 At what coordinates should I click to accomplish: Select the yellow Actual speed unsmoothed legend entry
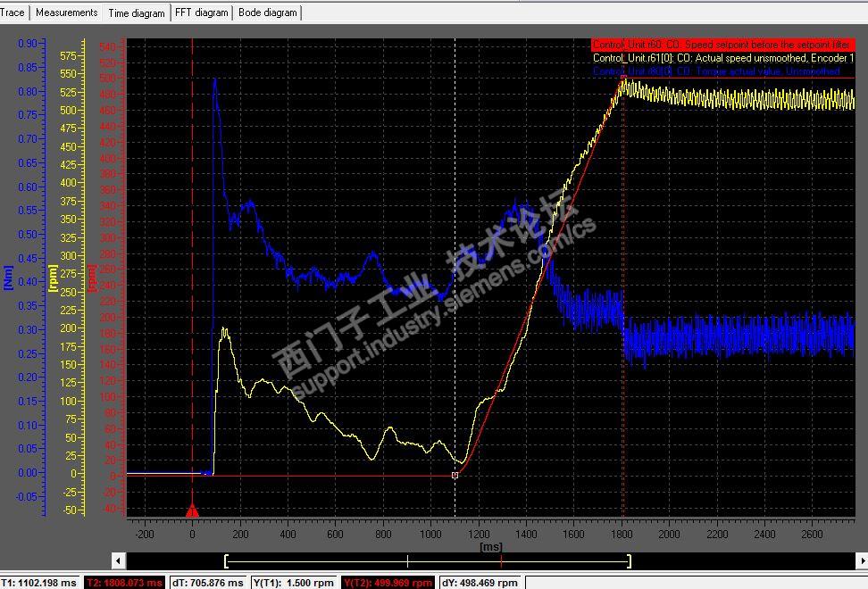(723, 58)
